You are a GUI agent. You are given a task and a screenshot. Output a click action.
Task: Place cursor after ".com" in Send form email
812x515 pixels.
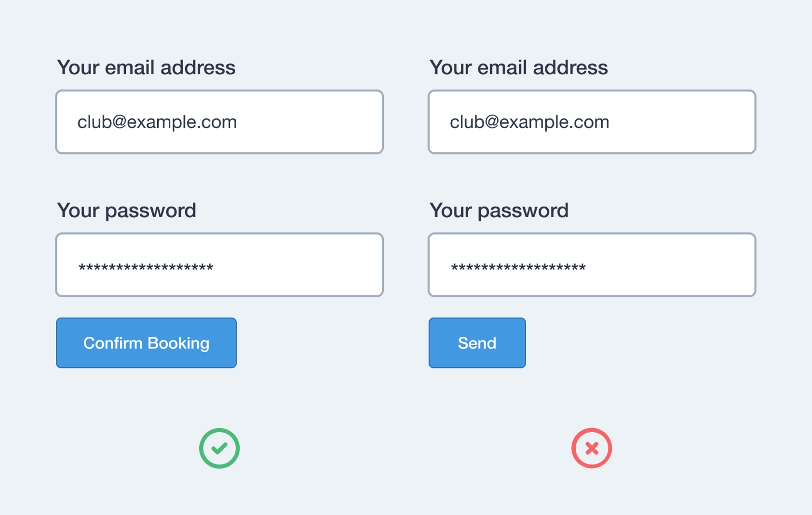pyautogui.click(x=610, y=122)
